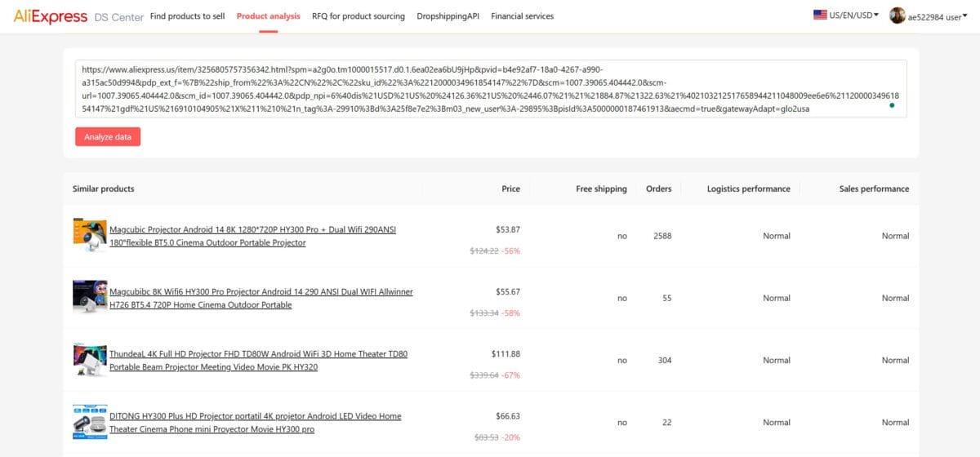Open ThundeaL 4K Full HD Projector link
The image size is (980, 457).
pos(258,360)
